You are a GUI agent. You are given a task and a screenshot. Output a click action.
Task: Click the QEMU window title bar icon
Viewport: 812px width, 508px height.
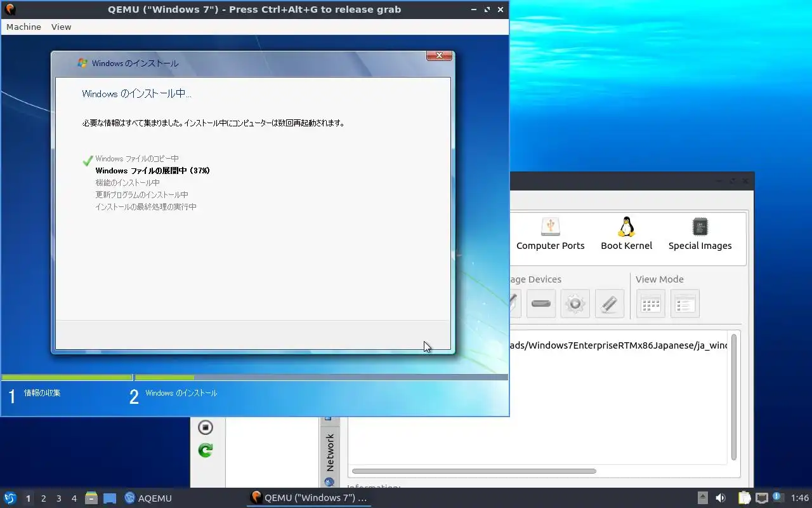(x=10, y=10)
